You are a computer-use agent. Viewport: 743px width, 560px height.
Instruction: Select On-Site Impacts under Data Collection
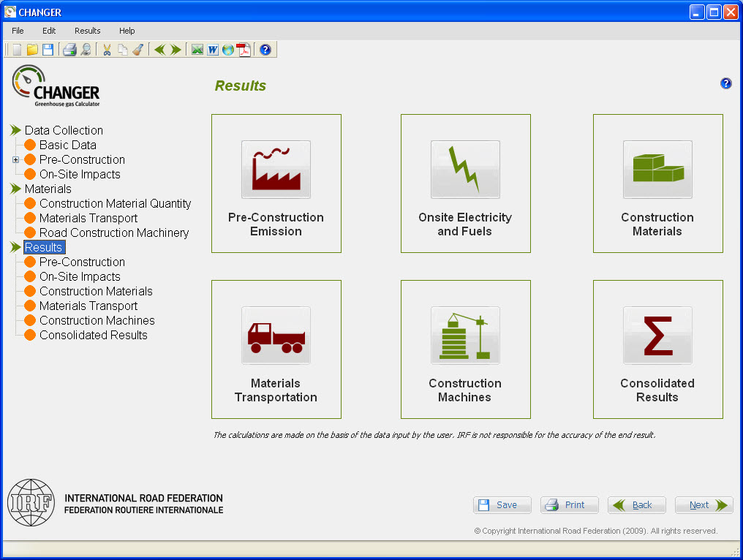[80, 174]
